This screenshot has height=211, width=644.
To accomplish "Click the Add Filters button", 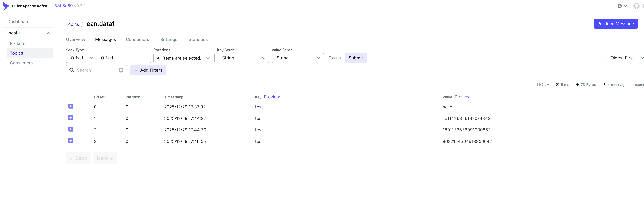I will [x=148, y=70].
